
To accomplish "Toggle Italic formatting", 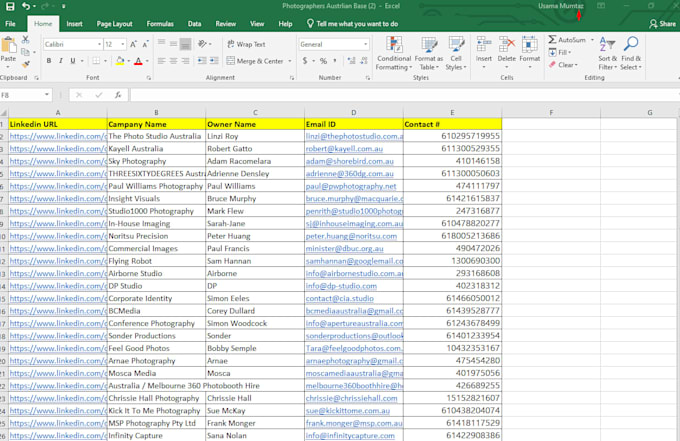I will coord(61,61).
